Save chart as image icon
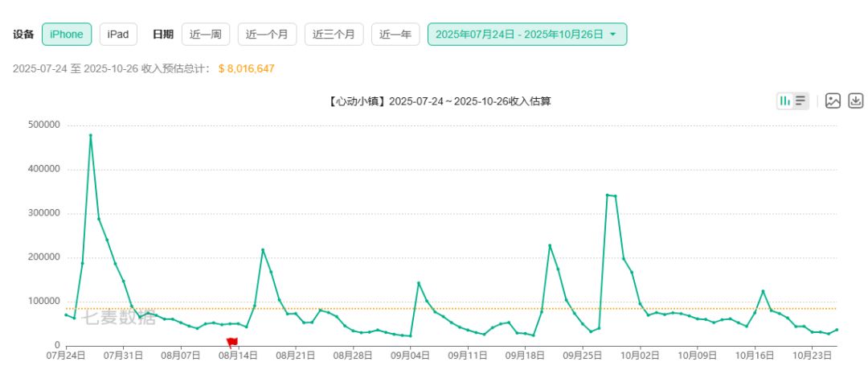Image resolution: width=868 pixels, height=374 pixels. point(833,101)
